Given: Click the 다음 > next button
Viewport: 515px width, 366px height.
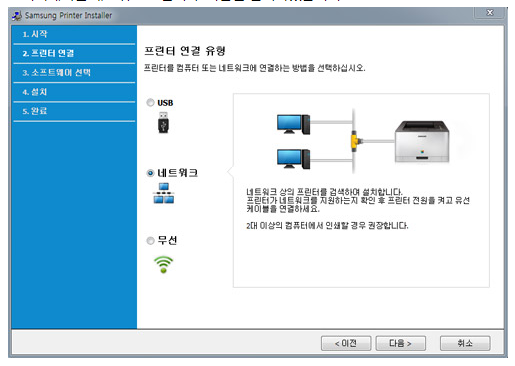Looking at the screenshot, I should 400,343.
